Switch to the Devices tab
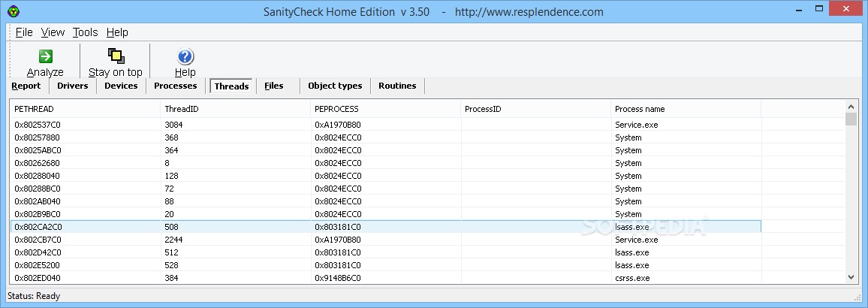The height and width of the screenshot is (308, 868). point(121,86)
